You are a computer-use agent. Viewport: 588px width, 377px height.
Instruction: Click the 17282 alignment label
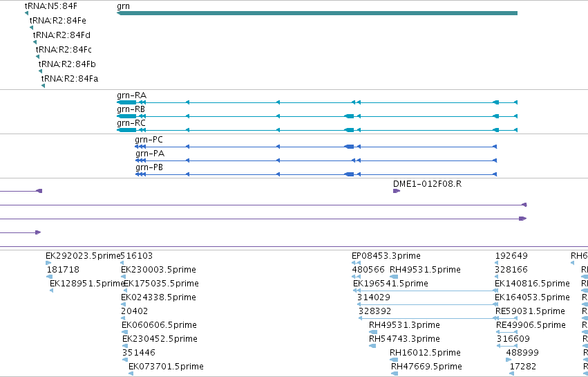coord(523,367)
